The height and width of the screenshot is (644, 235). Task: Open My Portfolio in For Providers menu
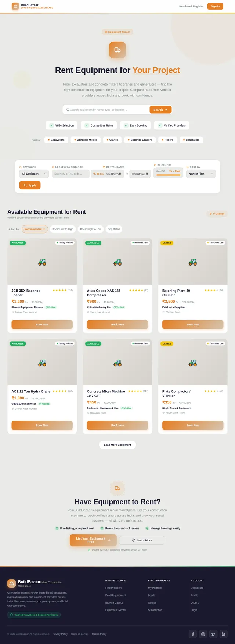click(x=155, y=588)
